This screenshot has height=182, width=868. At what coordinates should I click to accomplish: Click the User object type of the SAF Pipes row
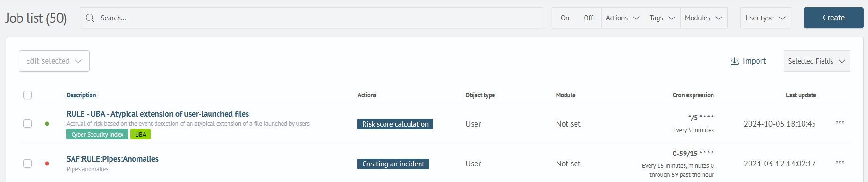pos(473,164)
